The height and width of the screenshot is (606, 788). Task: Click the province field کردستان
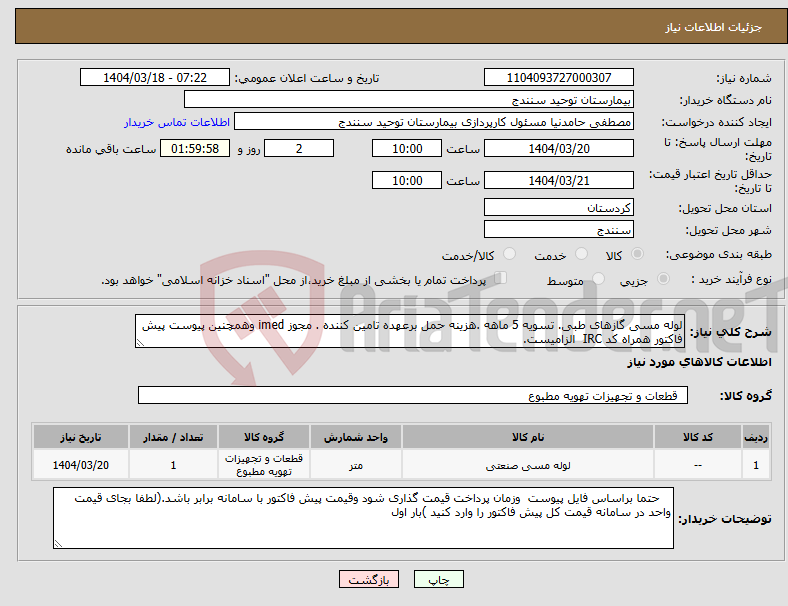pyautogui.click(x=558, y=207)
